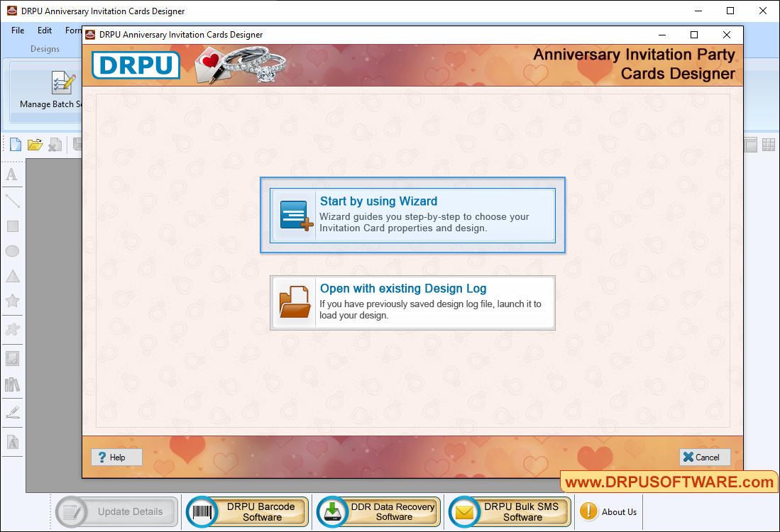This screenshot has height=532, width=780.
Task: Select the Ellipse shape tool
Action: 12,251
